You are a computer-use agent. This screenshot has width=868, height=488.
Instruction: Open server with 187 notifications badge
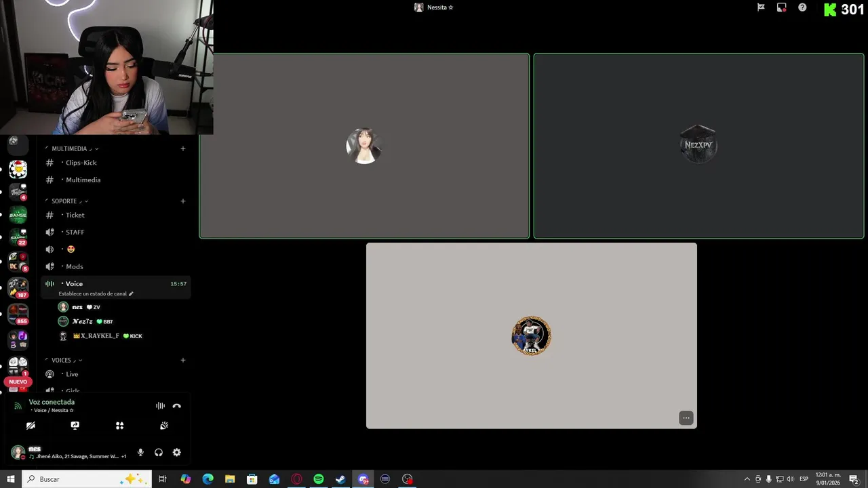pos(18,287)
